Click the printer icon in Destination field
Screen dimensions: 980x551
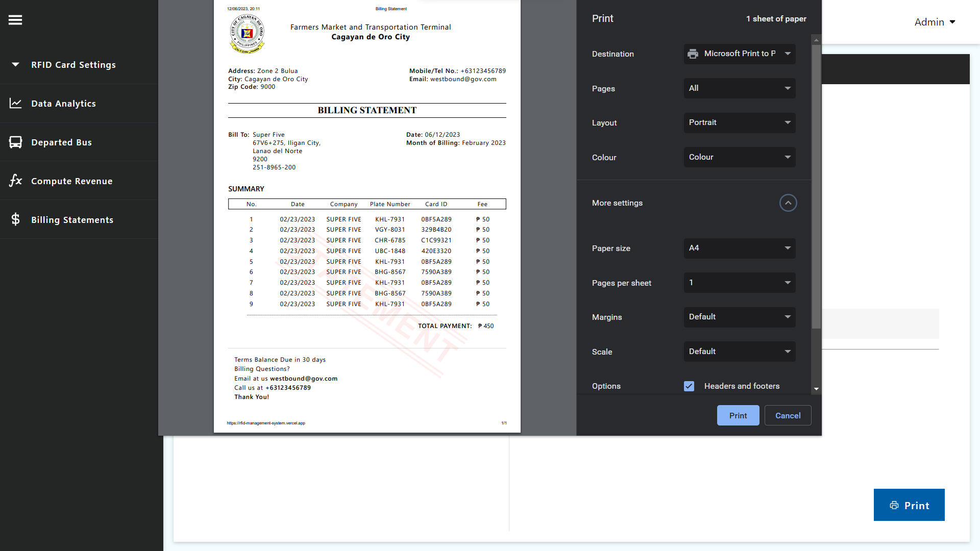693,54
